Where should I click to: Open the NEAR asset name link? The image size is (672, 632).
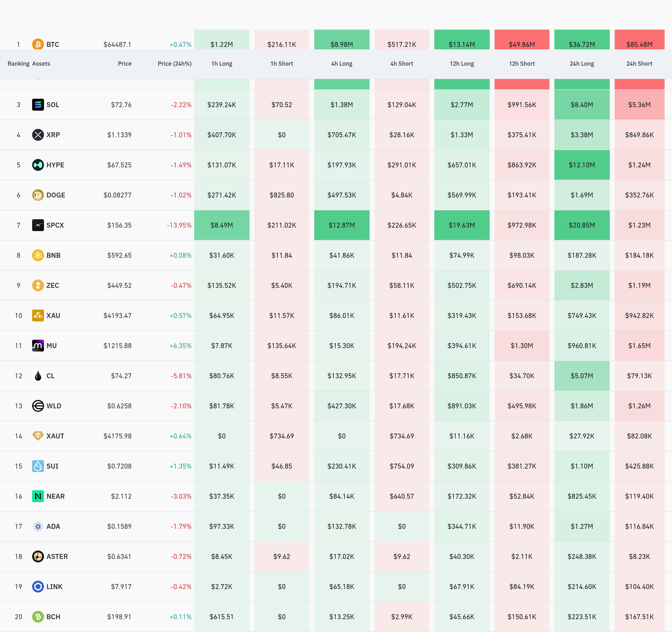(55, 496)
